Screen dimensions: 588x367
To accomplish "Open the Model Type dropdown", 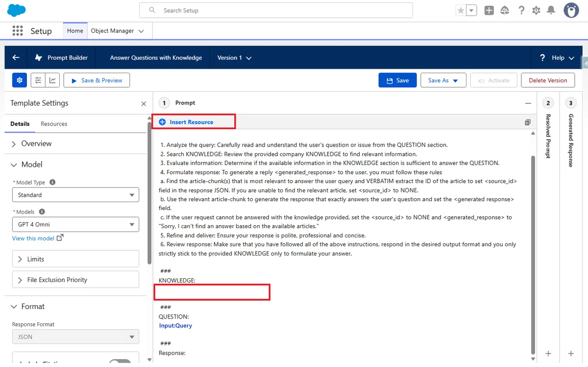I will pos(75,195).
